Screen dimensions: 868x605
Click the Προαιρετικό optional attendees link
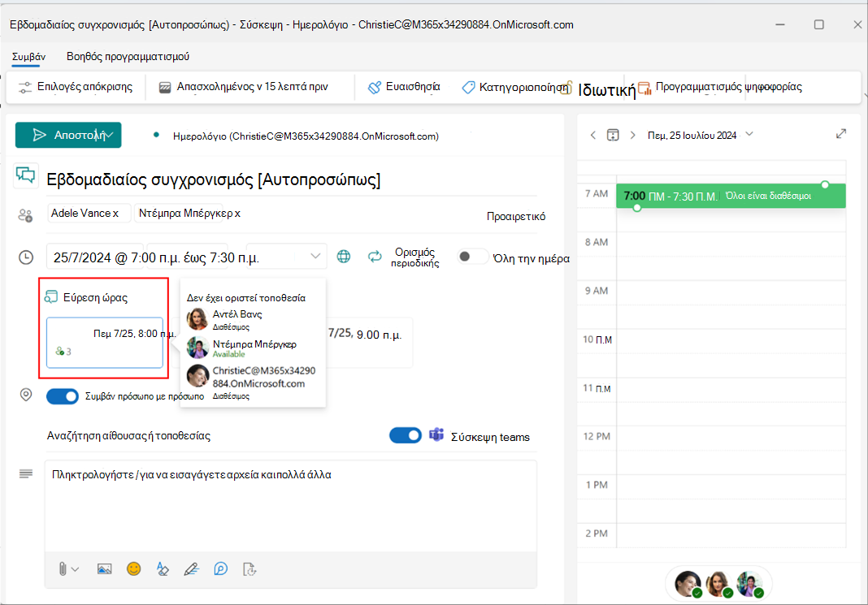pyautogui.click(x=516, y=216)
